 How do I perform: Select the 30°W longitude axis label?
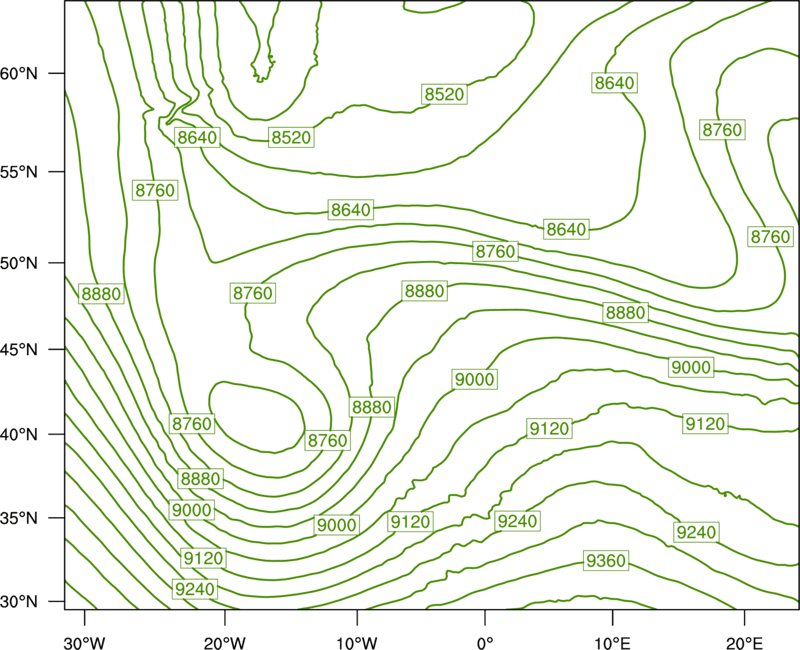[84, 643]
